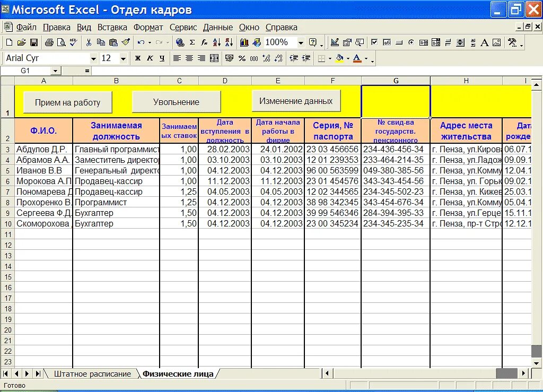This screenshot has width=543, height=392.
Task: Launch the Chart Wizard
Action: (244, 42)
